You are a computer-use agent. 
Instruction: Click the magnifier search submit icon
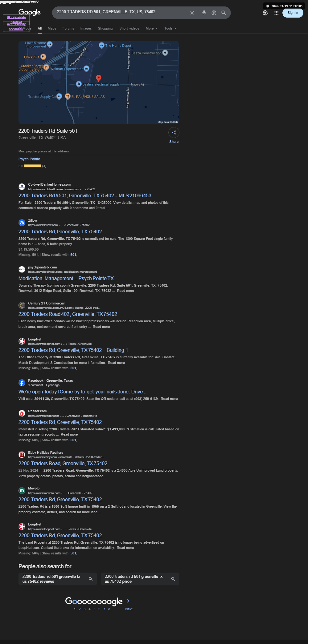pos(224,13)
